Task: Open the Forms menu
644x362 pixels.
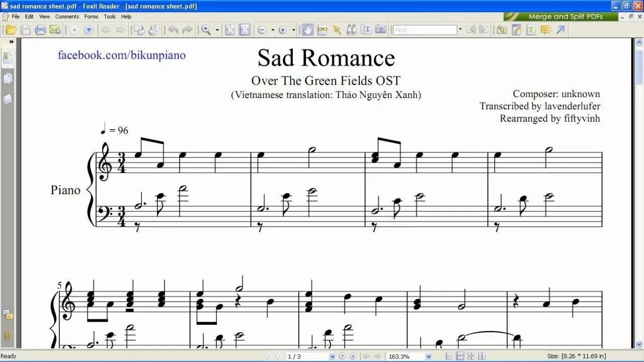Action: click(92, 17)
